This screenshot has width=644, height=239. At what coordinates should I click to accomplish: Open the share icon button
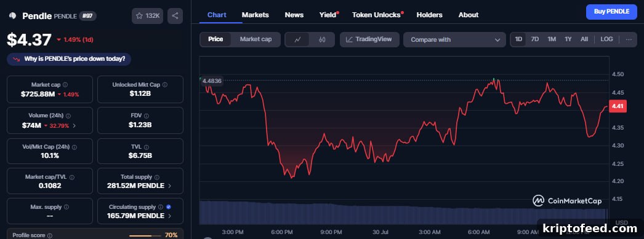click(x=175, y=16)
